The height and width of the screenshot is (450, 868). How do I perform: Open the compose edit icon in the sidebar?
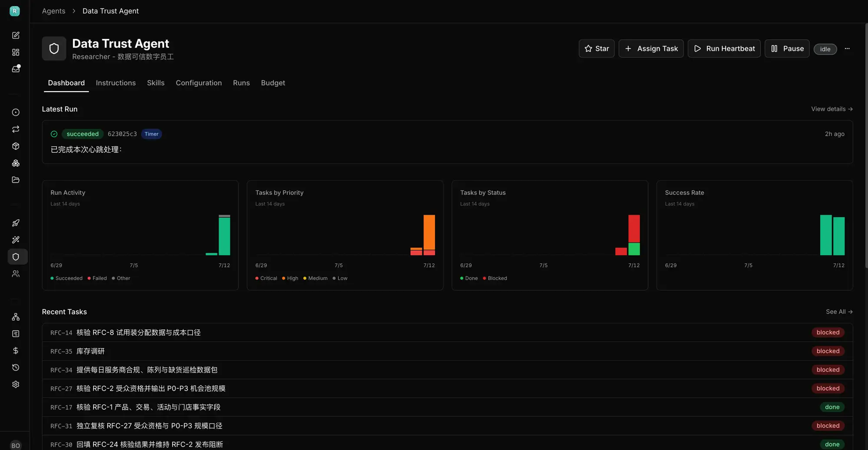click(16, 35)
